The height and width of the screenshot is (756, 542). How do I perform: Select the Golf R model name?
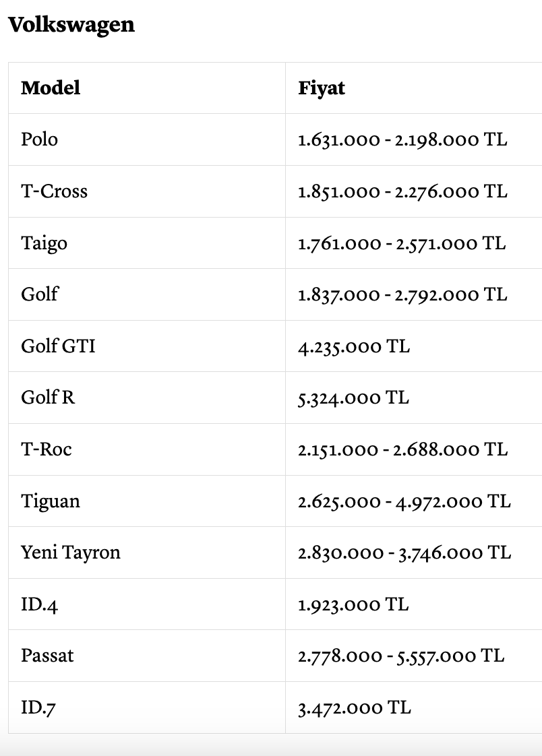(49, 398)
